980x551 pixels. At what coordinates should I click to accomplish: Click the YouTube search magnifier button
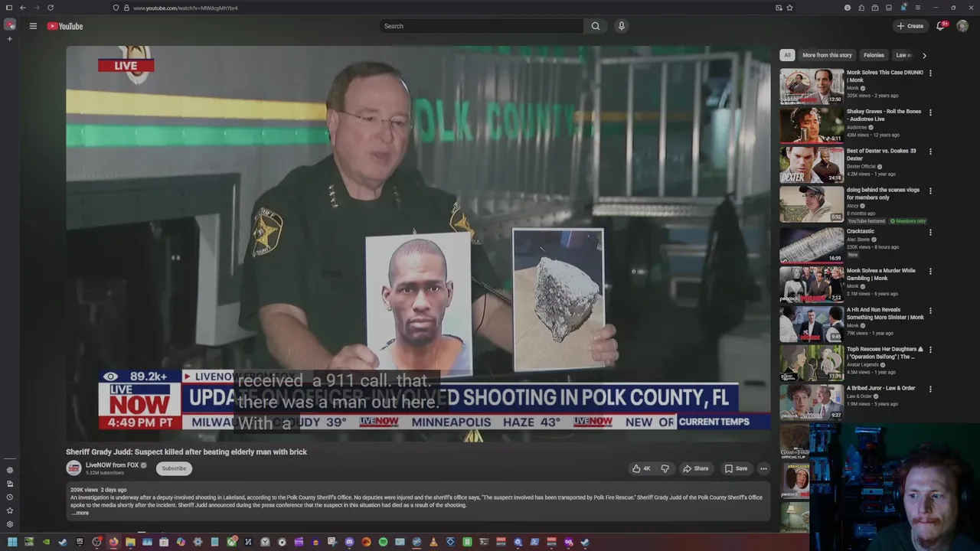596,26
